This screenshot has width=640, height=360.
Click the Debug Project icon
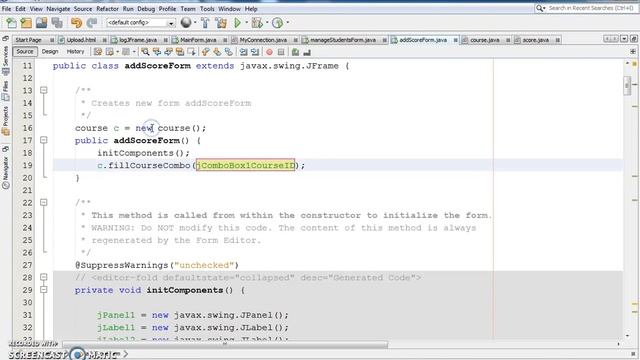pos(257,23)
